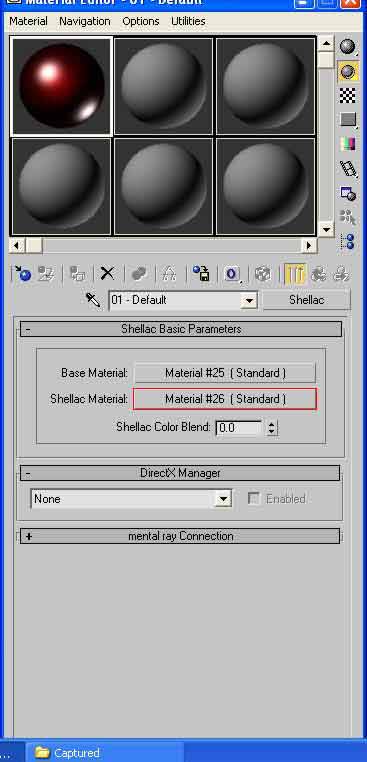Click the Sample Type sphere icon
Image resolution: width=367 pixels, height=762 pixels.
click(348, 47)
